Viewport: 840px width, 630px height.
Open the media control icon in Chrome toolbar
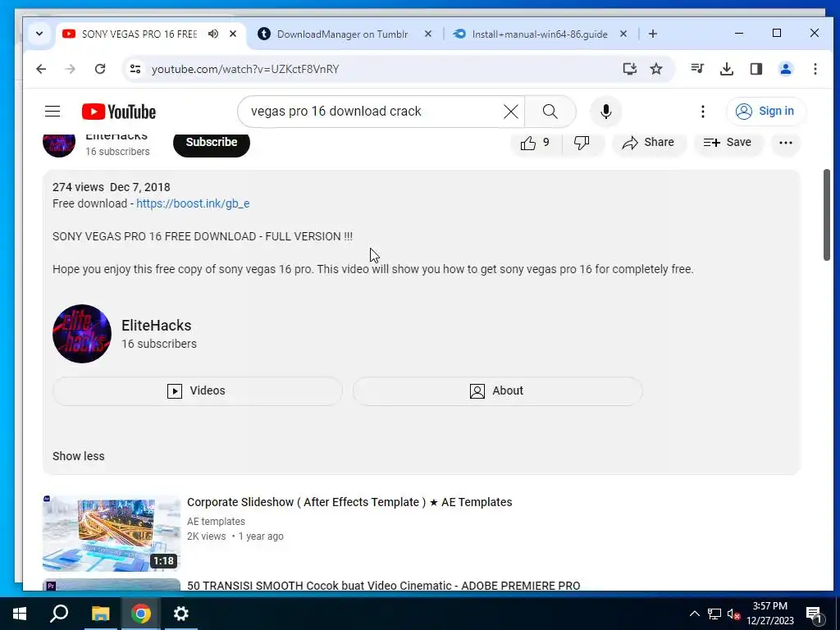[x=697, y=69]
